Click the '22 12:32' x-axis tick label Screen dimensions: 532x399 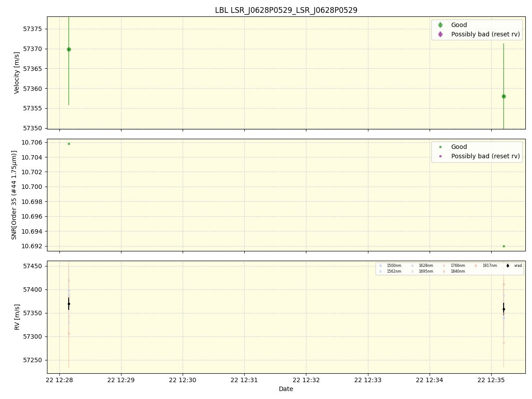306,380
